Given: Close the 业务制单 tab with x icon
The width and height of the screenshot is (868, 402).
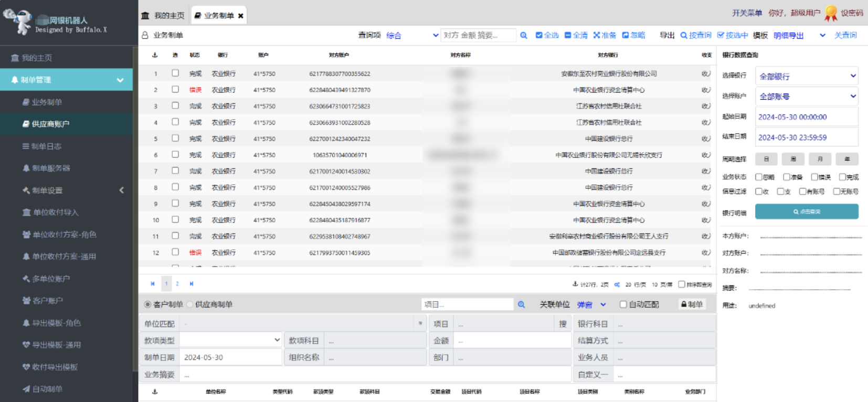Looking at the screenshot, I should tap(241, 16).
